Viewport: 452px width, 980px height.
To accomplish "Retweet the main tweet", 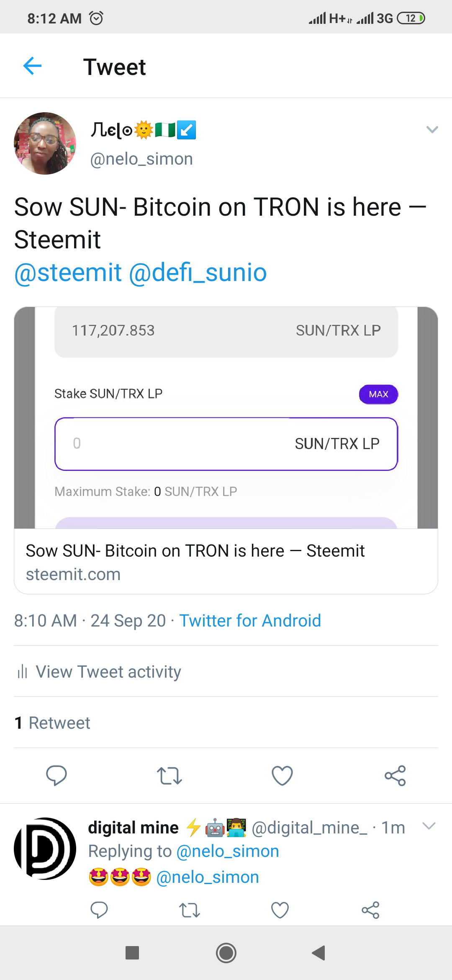I will pos(169,775).
